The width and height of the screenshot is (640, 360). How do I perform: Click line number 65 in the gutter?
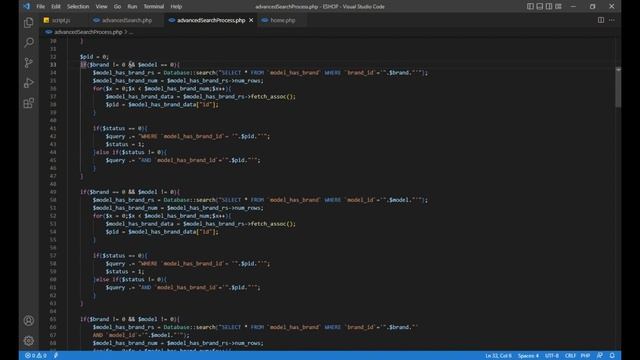coord(53,319)
